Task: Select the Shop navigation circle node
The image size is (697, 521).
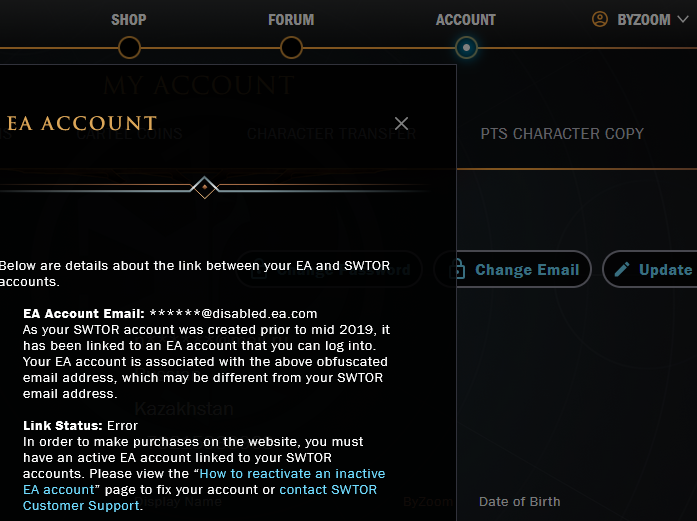Action: (x=129, y=47)
